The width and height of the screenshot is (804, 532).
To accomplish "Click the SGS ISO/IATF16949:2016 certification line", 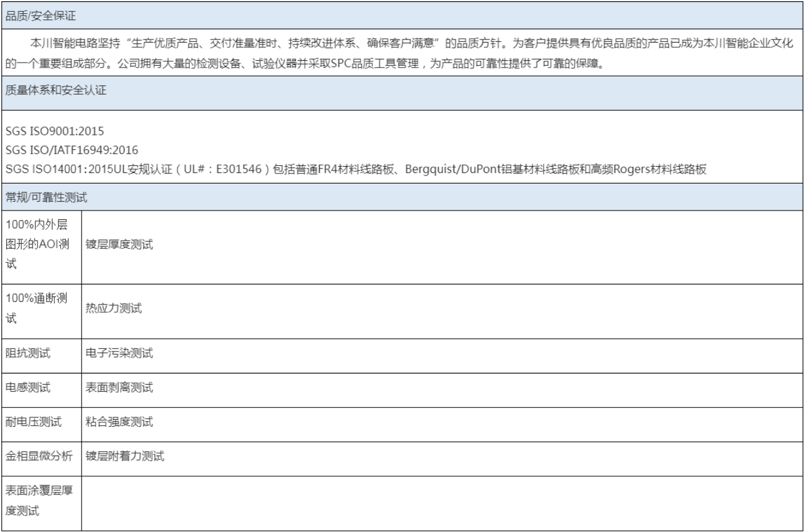I will [x=71, y=150].
